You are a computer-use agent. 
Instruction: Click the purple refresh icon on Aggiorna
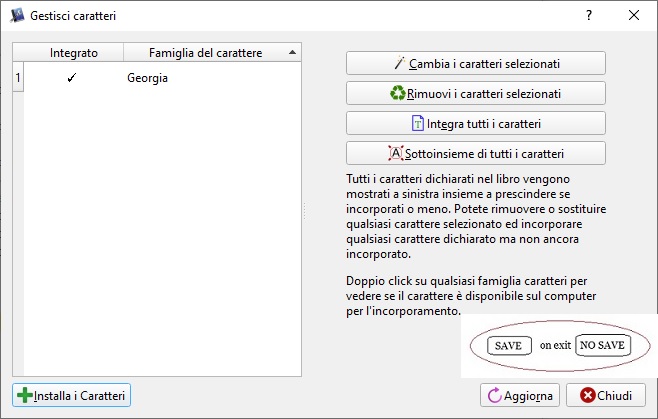click(494, 396)
